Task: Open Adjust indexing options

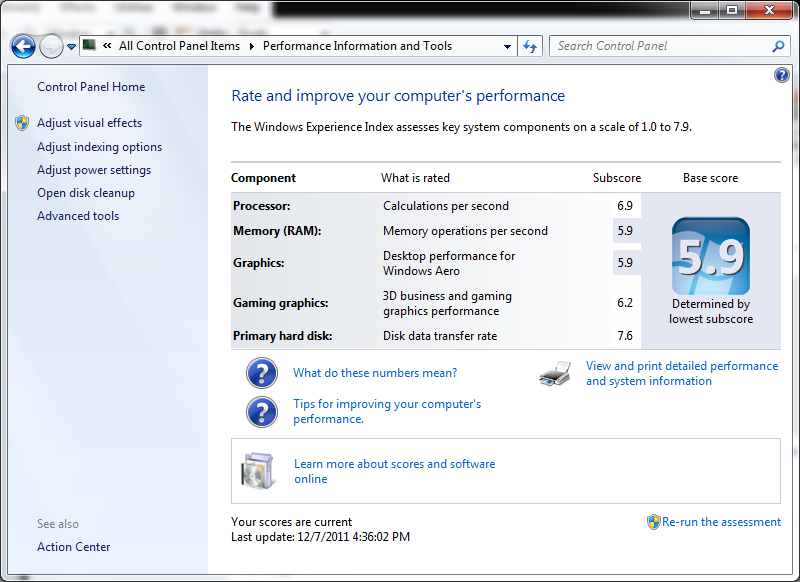Action: point(99,147)
